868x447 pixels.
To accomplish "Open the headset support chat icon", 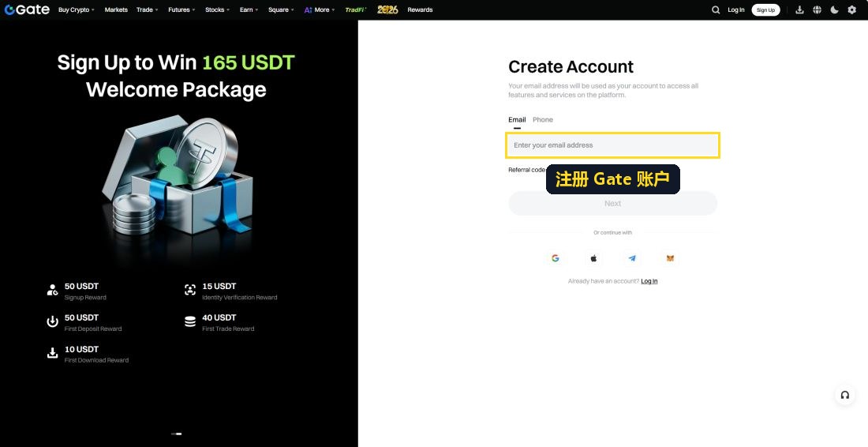I will 845,395.
